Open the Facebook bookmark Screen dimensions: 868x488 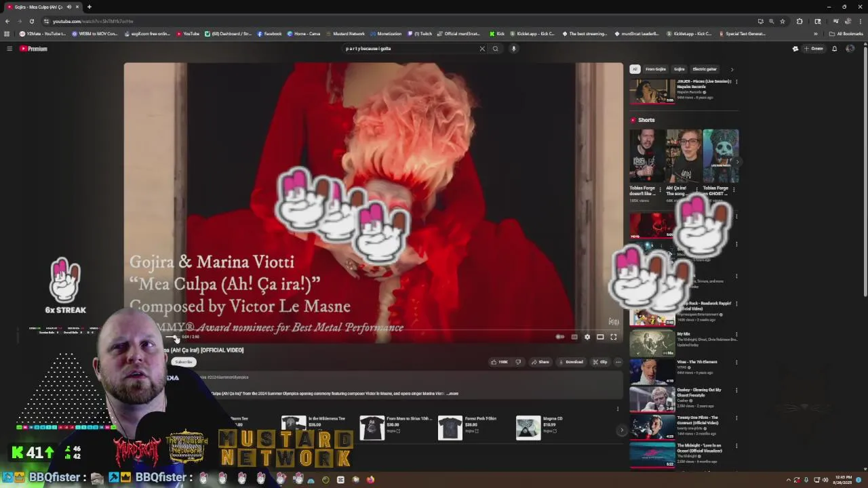point(269,34)
